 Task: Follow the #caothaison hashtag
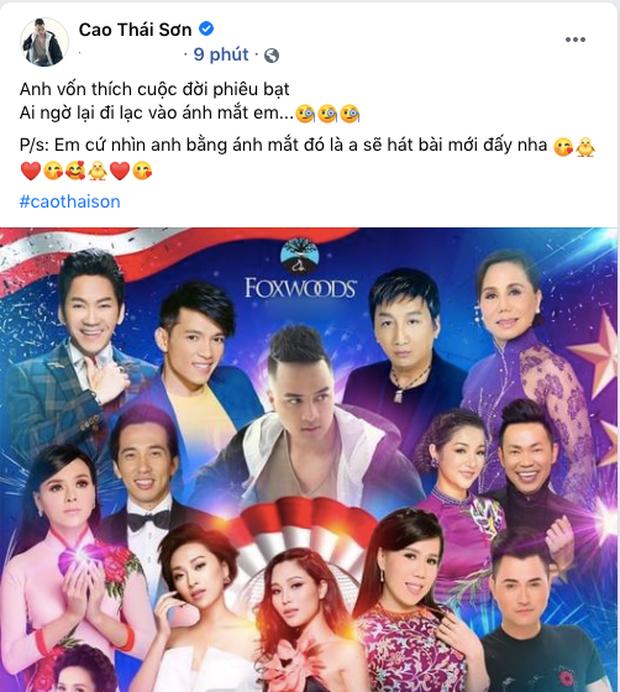click(70, 202)
